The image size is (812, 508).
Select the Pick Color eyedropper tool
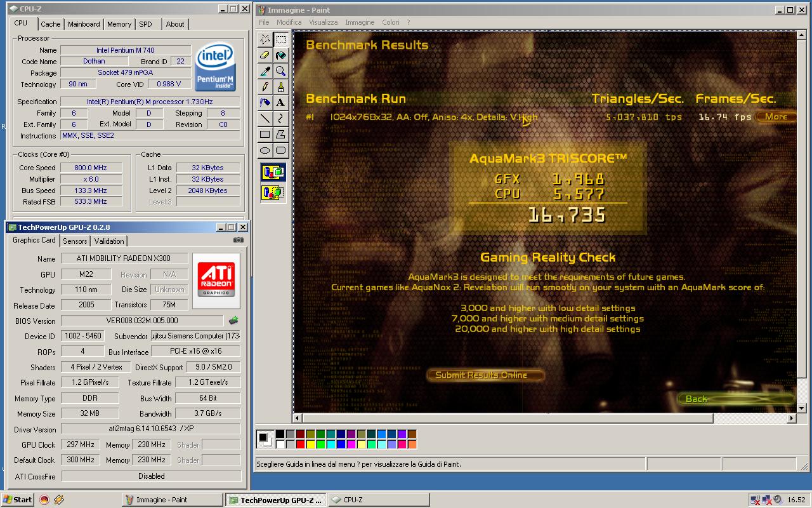click(265, 71)
